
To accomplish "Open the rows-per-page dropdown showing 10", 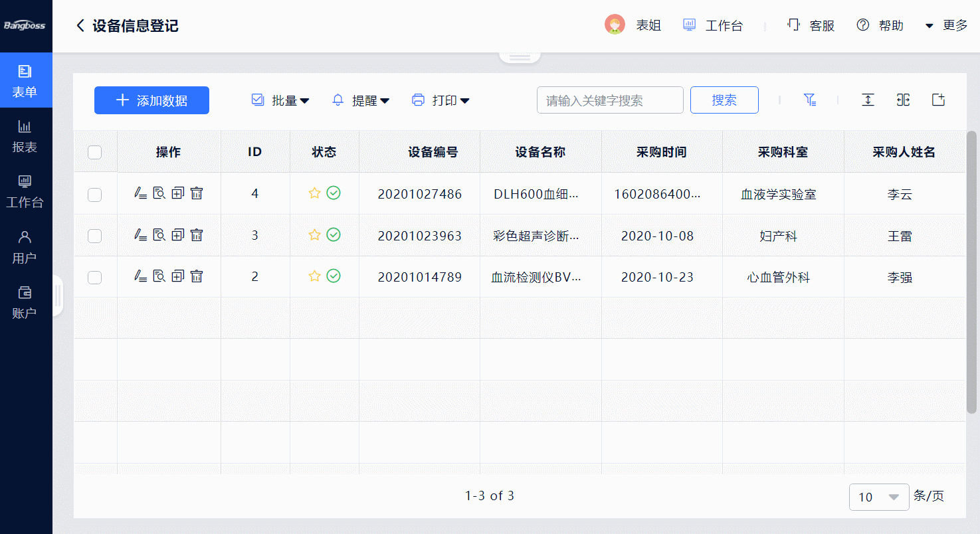I will (878, 497).
